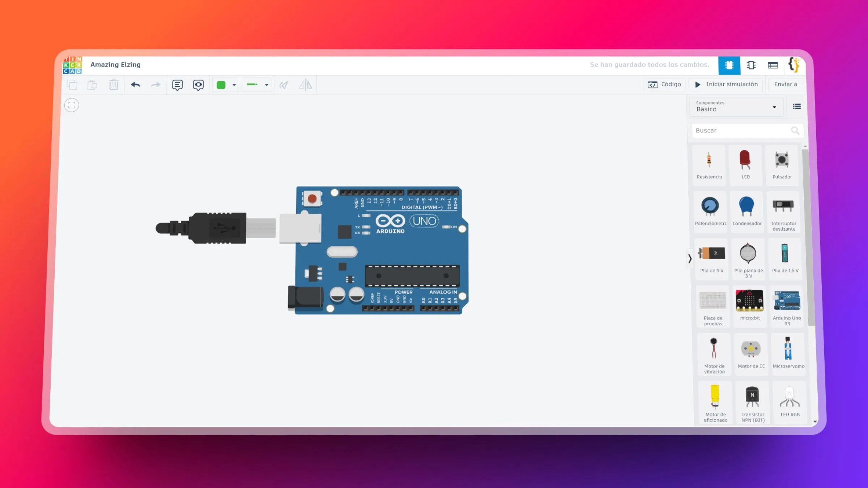Collapse the components panel chevron
This screenshot has width=868, height=488.
(690, 258)
